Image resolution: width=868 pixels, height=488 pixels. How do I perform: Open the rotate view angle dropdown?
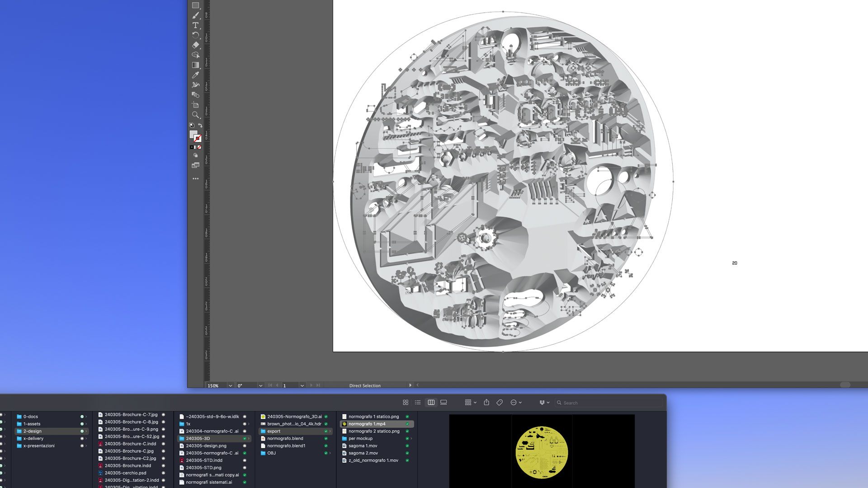[x=260, y=385]
